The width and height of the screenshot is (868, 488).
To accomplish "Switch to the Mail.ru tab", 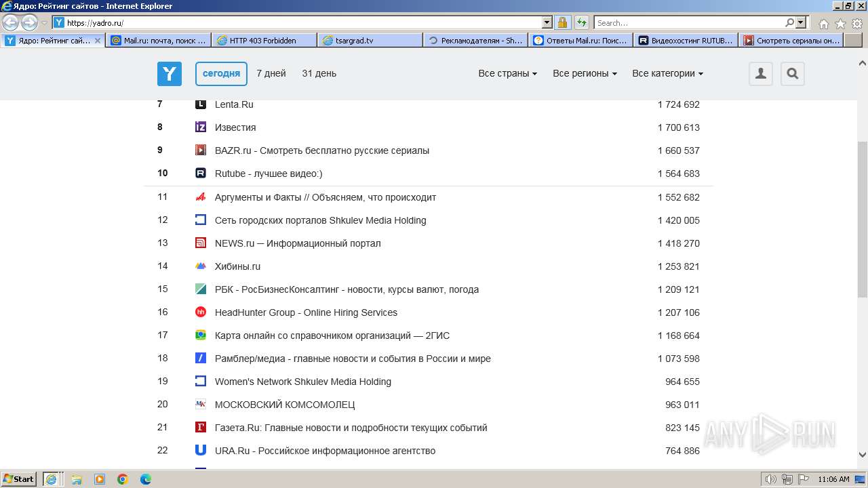I will pyautogui.click(x=159, y=41).
